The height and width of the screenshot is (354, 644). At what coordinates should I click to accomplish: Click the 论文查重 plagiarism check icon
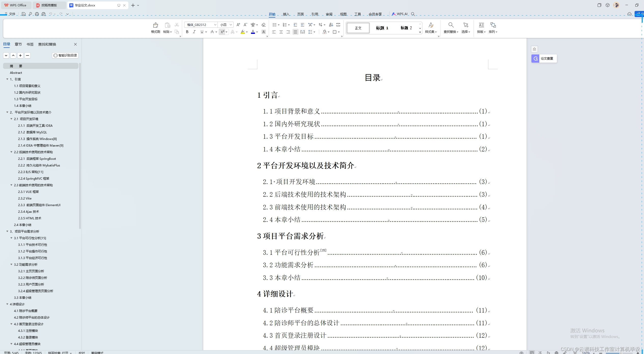tap(535, 59)
